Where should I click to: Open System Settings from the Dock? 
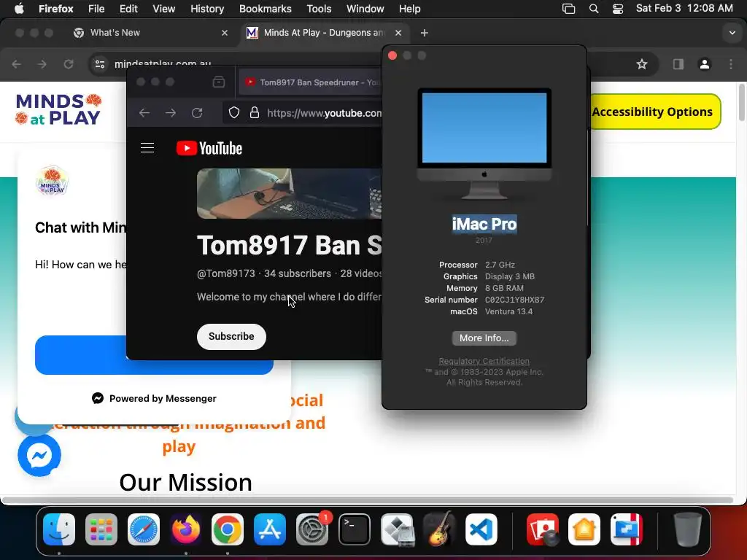point(312,529)
